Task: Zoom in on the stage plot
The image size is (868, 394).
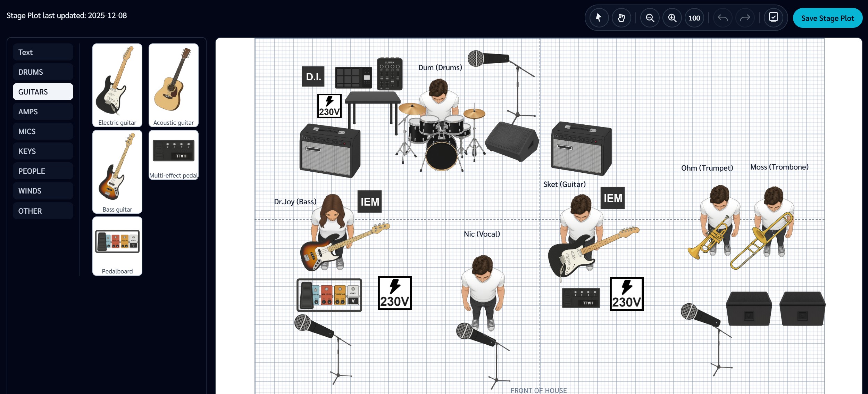Action: [x=671, y=18]
